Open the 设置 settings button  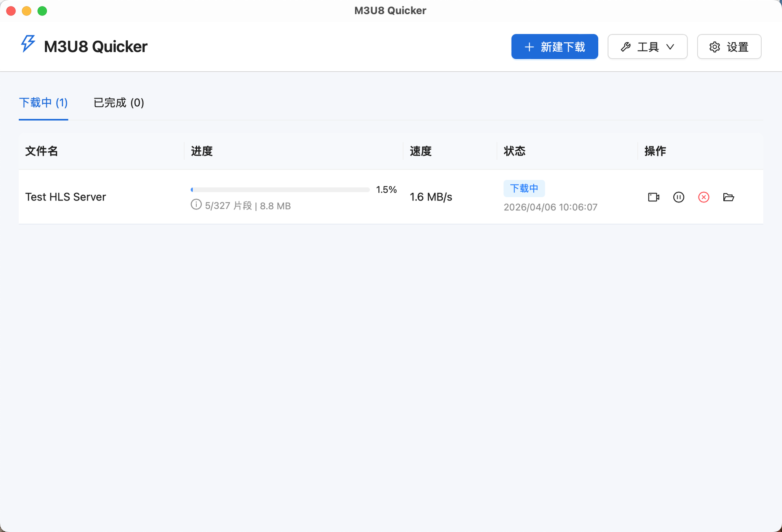pos(729,47)
